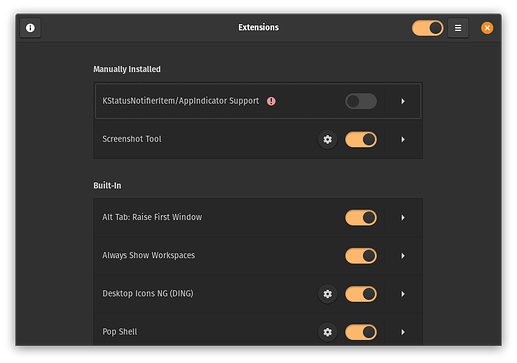Disable Desktop Icons NG (DING) switch
Screen dimensions: 517x363
pyautogui.click(x=361, y=294)
